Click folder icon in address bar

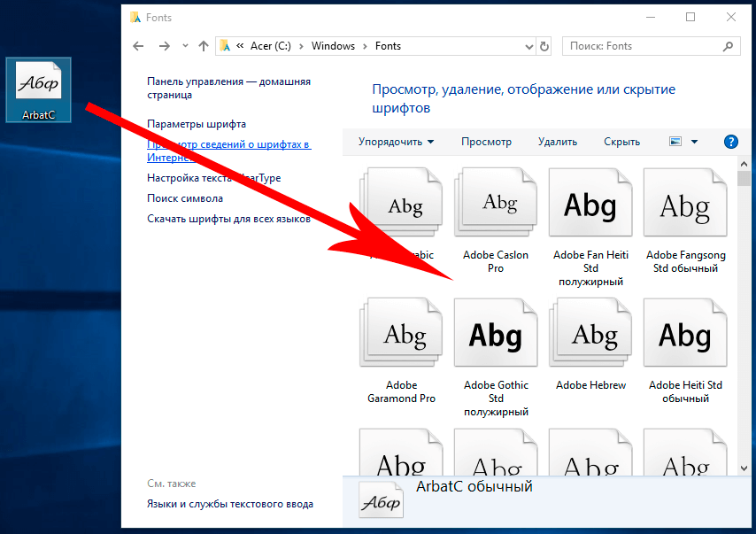coord(225,46)
